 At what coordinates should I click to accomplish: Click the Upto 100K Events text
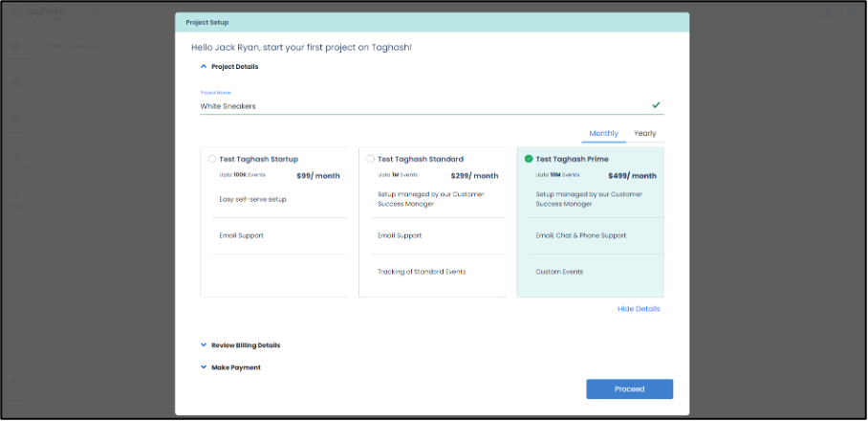click(242, 174)
